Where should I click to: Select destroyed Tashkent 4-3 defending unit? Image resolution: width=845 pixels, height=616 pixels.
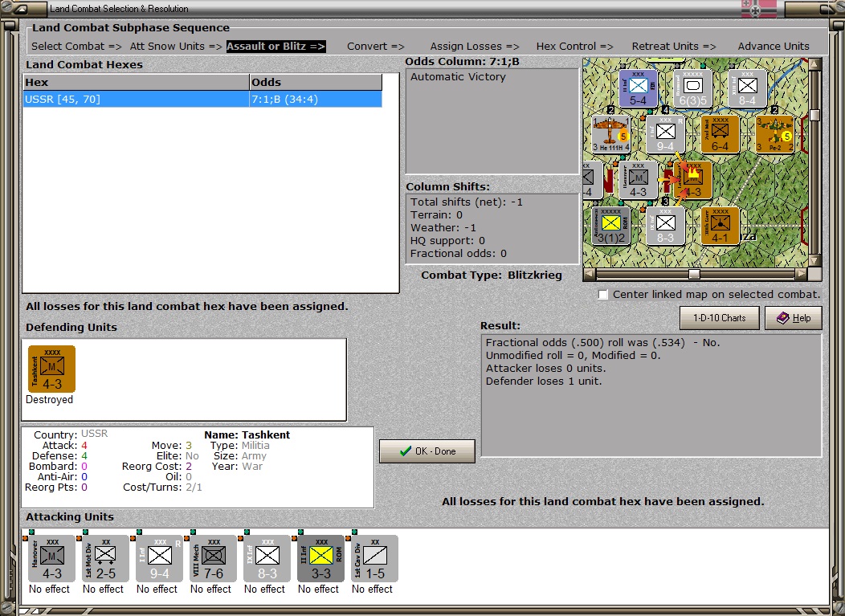click(x=51, y=369)
